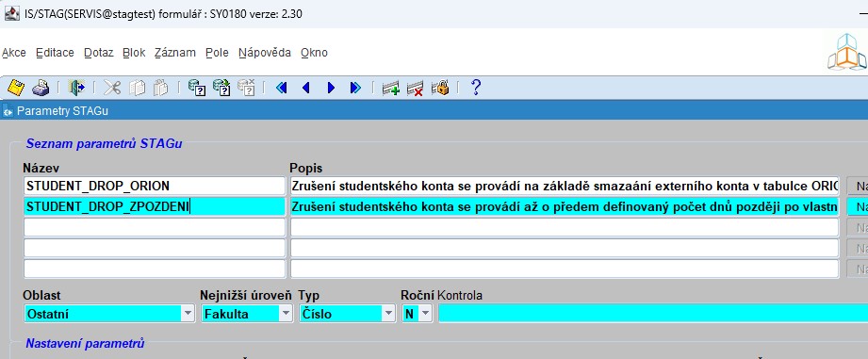The height and width of the screenshot is (359, 868).
Task: Open the Okno menu
Action: coord(315,53)
